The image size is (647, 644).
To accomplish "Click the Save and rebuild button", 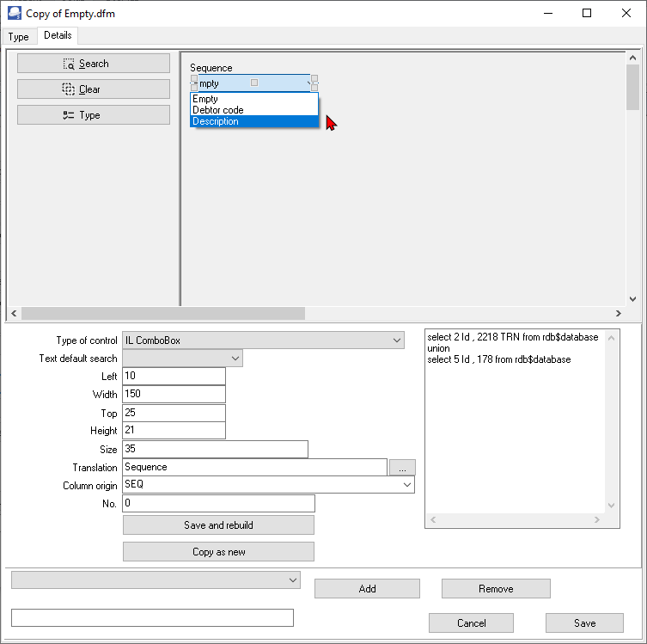I will (x=218, y=525).
